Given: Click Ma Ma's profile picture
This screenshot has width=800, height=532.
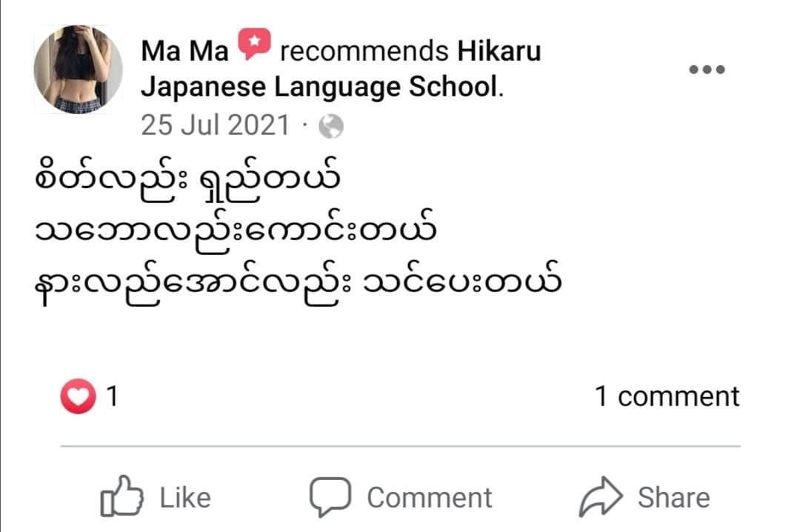Looking at the screenshot, I should tap(77, 68).
